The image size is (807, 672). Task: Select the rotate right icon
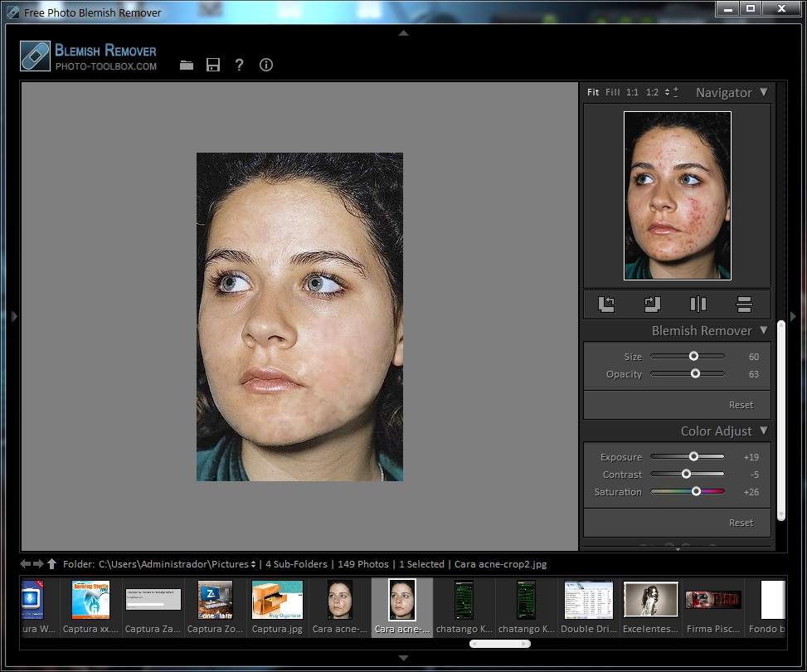click(652, 304)
